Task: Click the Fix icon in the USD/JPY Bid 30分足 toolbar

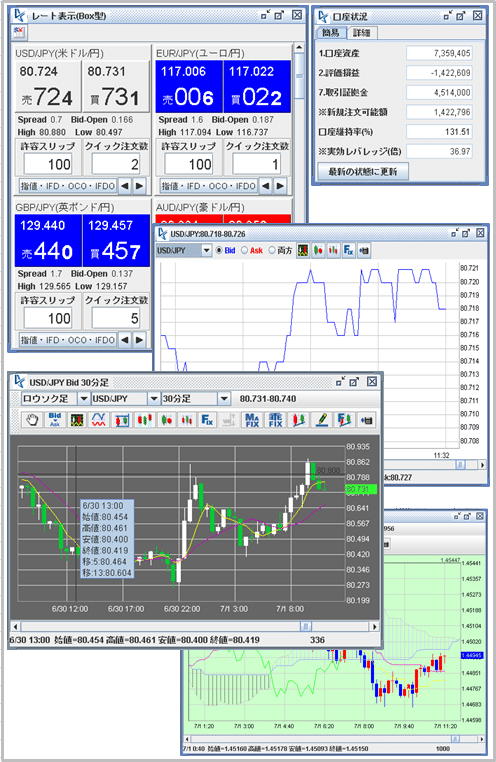Action: [207, 419]
